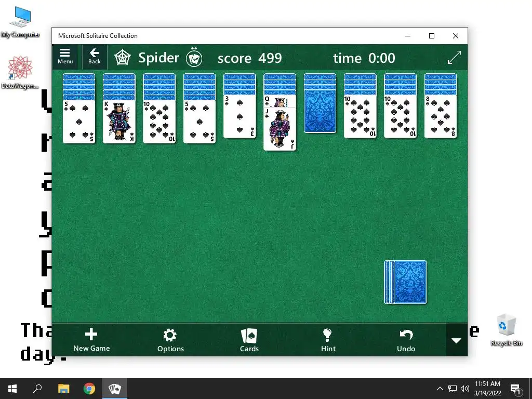
Task: Select the 3 of spades card
Action: (x=240, y=116)
